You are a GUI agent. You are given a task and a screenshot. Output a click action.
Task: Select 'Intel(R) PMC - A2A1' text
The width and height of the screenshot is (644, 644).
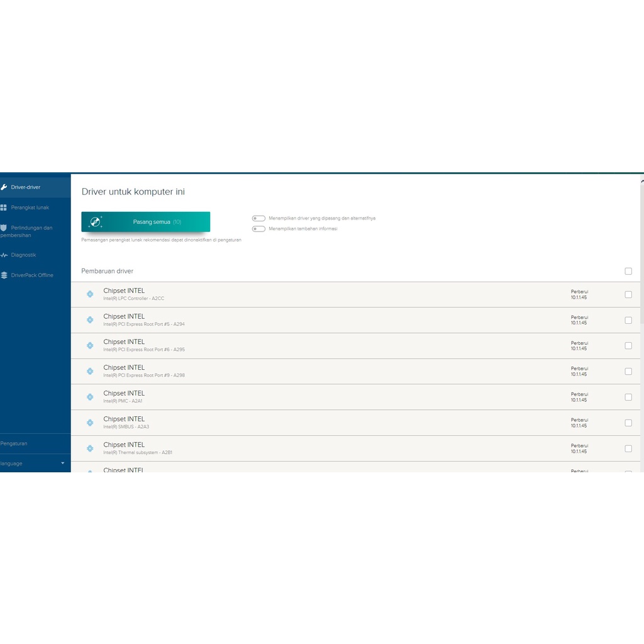tap(123, 401)
